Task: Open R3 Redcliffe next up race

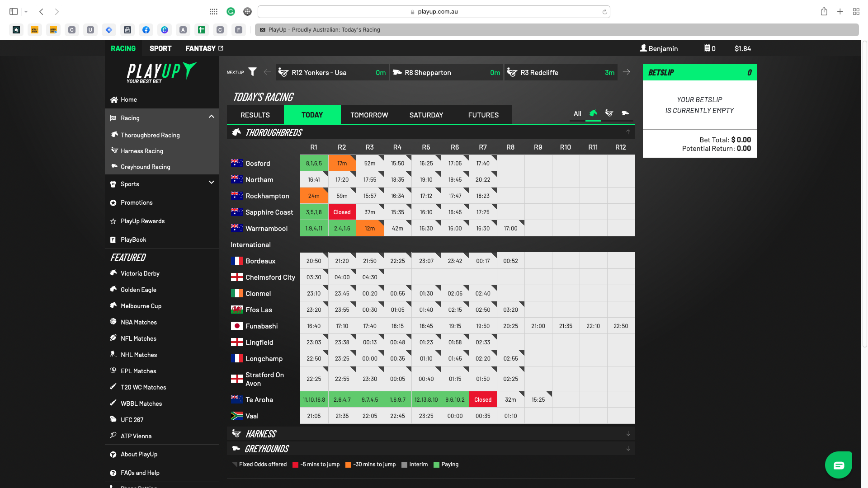Action: [x=561, y=72]
